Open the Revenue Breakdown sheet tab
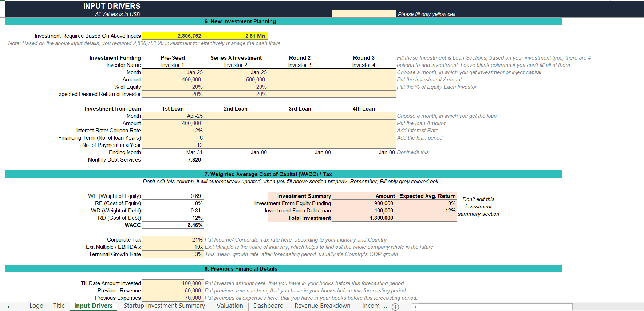This screenshot has height=311, width=644. (323, 306)
